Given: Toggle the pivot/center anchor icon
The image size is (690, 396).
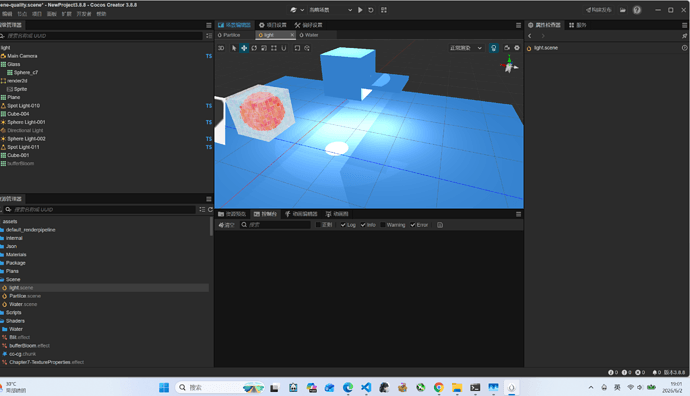Looking at the screenshot, I should point(297,48).
